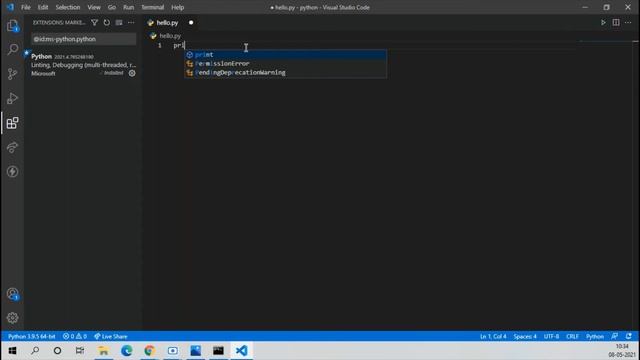Viewport: 640px width, 360px height.
Task: Open the Live Share activity bar icon
Action: tap(13, 147)
